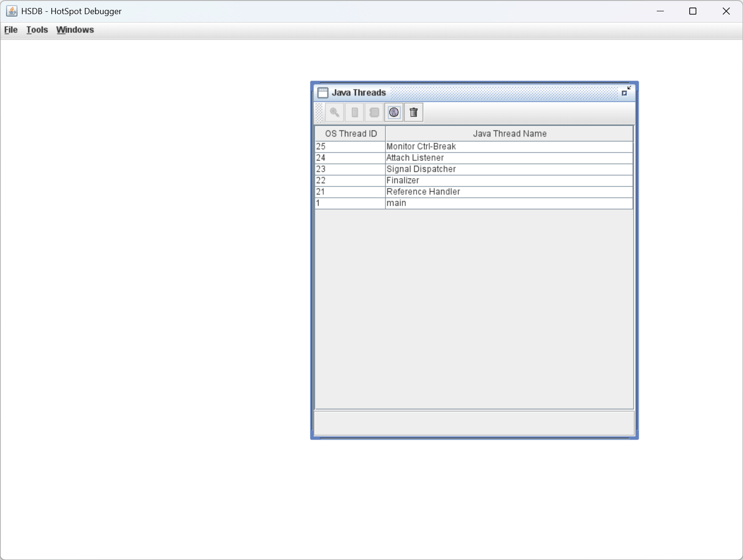Open the Windows menu

[x=75, y=30]
